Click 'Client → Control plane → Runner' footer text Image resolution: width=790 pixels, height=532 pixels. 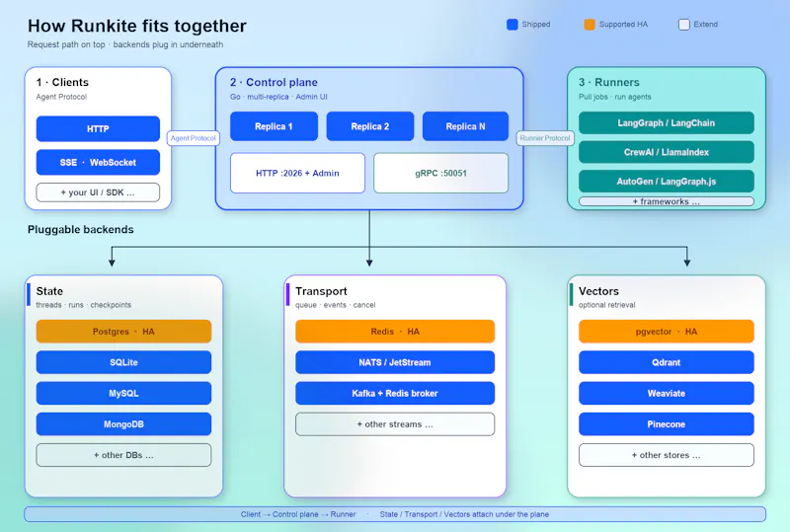tap(298, 514)
